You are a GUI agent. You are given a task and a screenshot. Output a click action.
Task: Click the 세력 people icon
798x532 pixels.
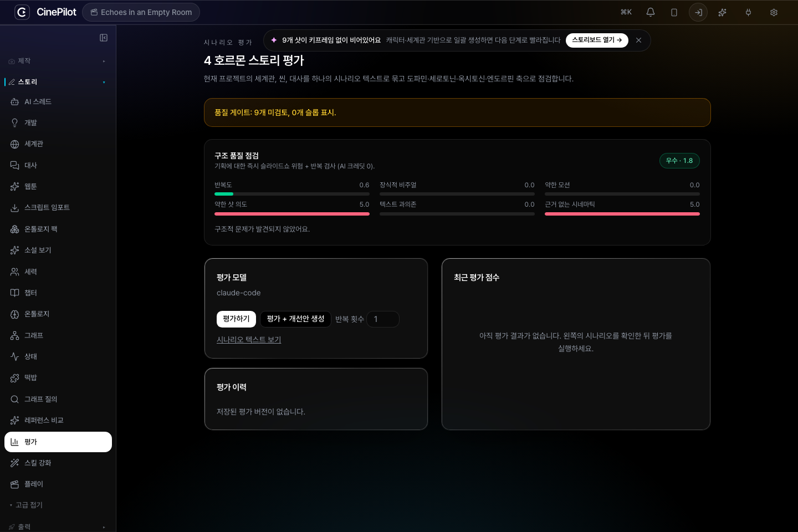click(15, 272)
